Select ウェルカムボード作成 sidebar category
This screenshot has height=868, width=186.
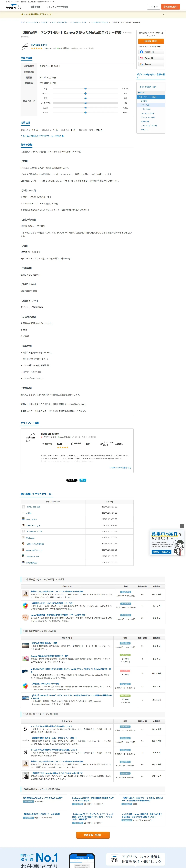click(149, 126)
